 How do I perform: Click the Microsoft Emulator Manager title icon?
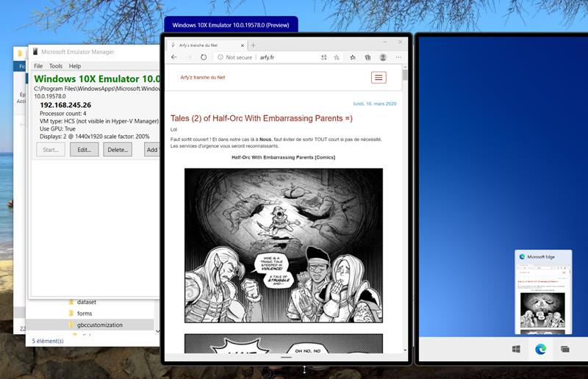(35, 51)
